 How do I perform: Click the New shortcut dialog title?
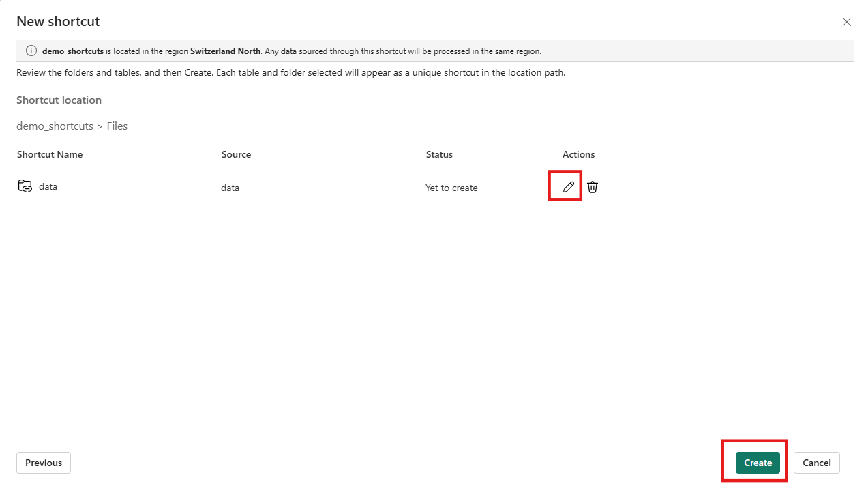[x=57, y=21]
